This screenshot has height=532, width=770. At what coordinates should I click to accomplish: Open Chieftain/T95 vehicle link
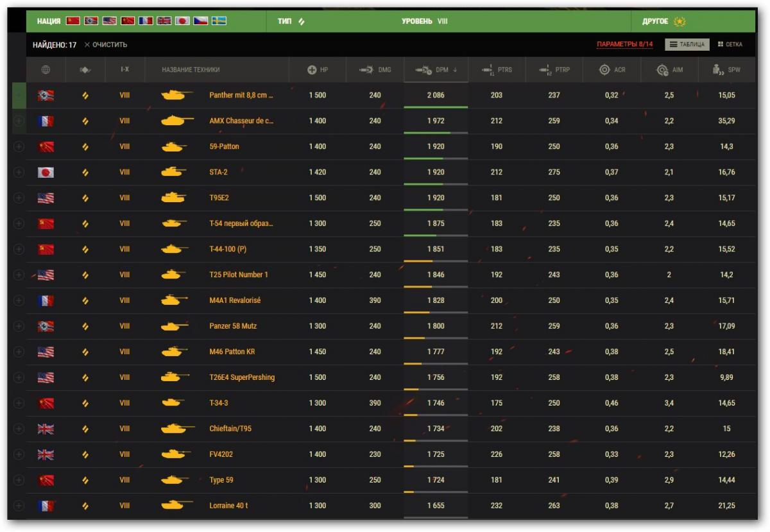point(230,429)
